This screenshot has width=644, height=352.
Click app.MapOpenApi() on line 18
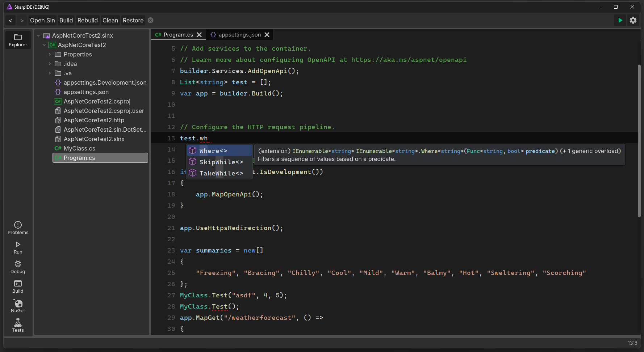(229, 194)
